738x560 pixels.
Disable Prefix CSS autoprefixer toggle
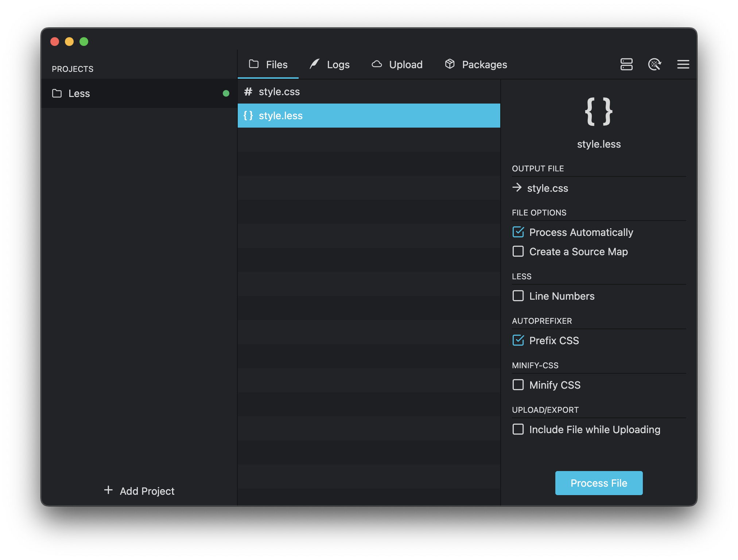pyautogui.click(x=518, y=341)
